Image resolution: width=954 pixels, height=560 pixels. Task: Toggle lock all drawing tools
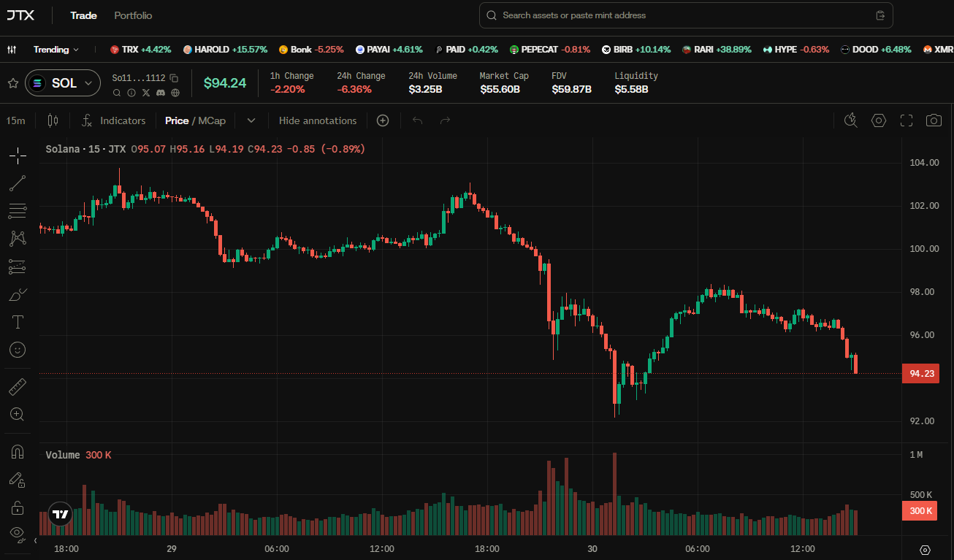(18, 507)
